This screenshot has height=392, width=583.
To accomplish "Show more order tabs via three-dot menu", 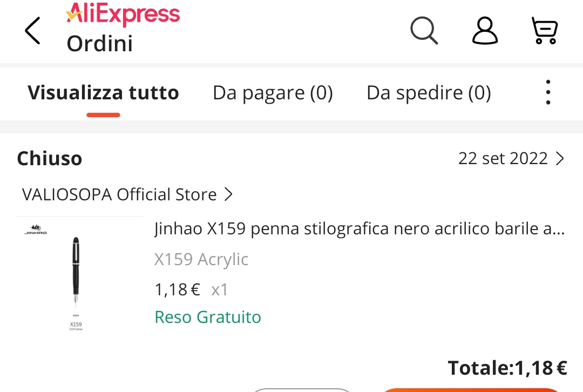I will click(548, 92).
